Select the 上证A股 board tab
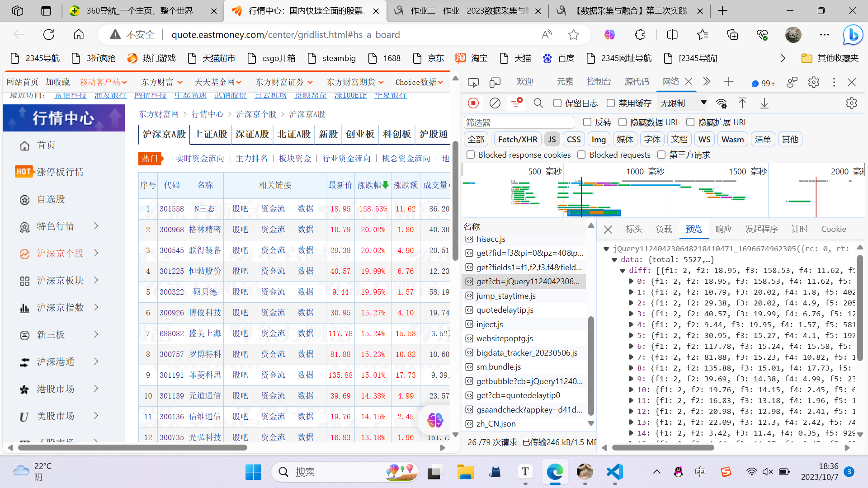Viewport: 868px width, 488px height. tap(211, 134)
